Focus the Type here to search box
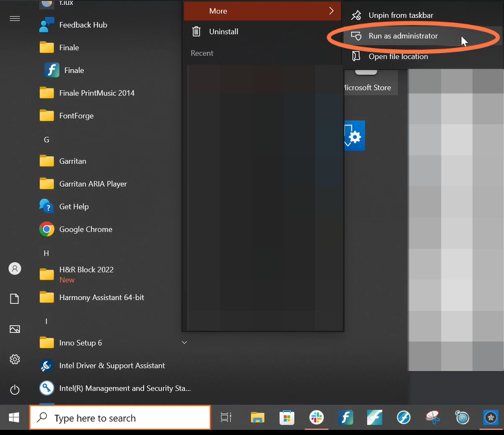This screenshot has height=435, width=504. [120, 418]
